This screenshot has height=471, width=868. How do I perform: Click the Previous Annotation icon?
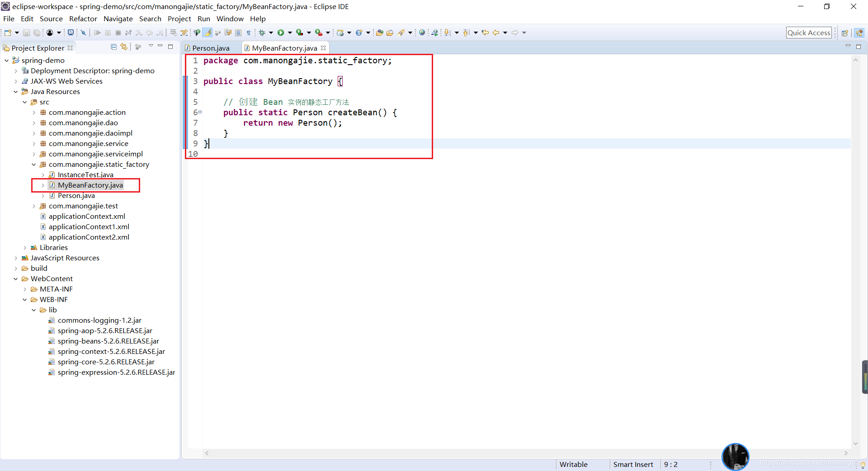[x=466, y=33]
